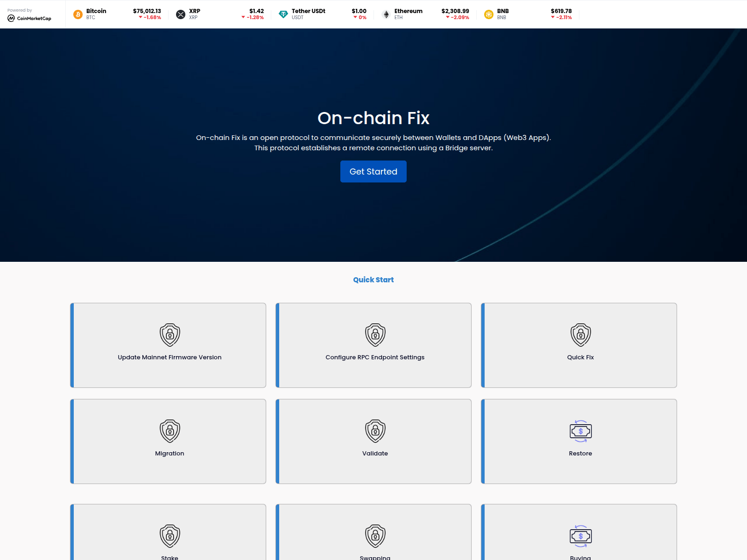
Task: Click BNB change -2.11%
Action: tap(561, 17)
